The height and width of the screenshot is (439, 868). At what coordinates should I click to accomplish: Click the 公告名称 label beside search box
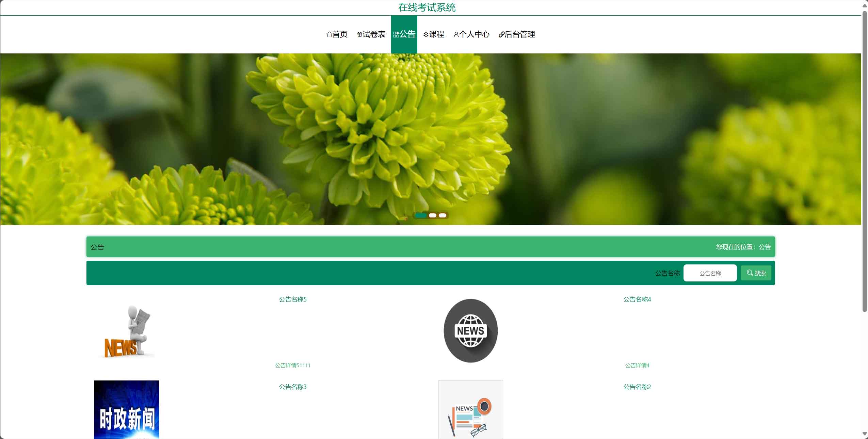tap(668, 273)
